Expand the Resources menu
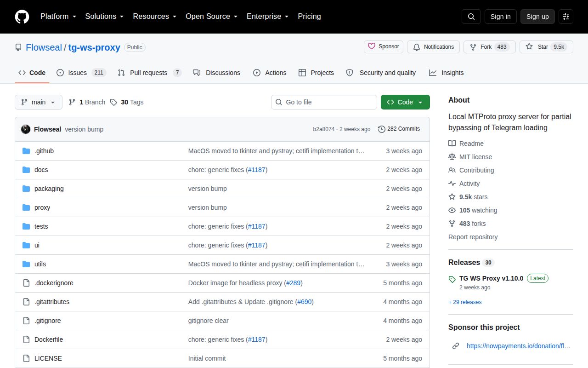Image resolution: width=588 pixels, height=368 pixels. tap(155, 17)
